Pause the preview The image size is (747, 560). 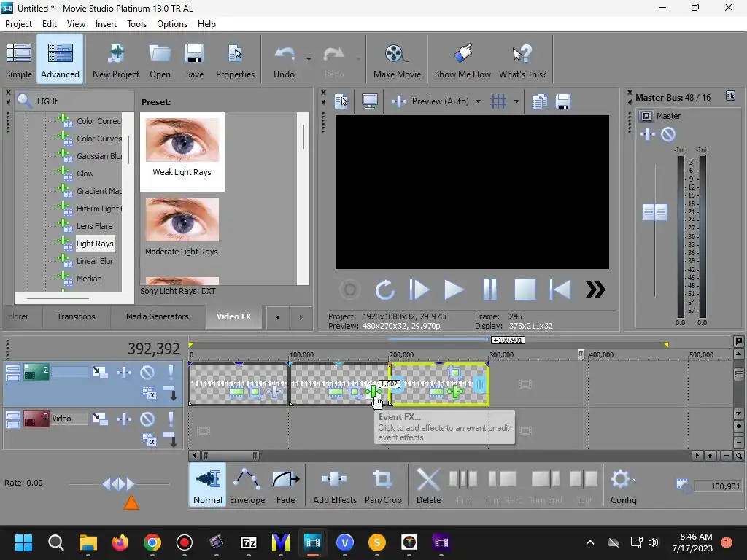click(x=489, y=289)
